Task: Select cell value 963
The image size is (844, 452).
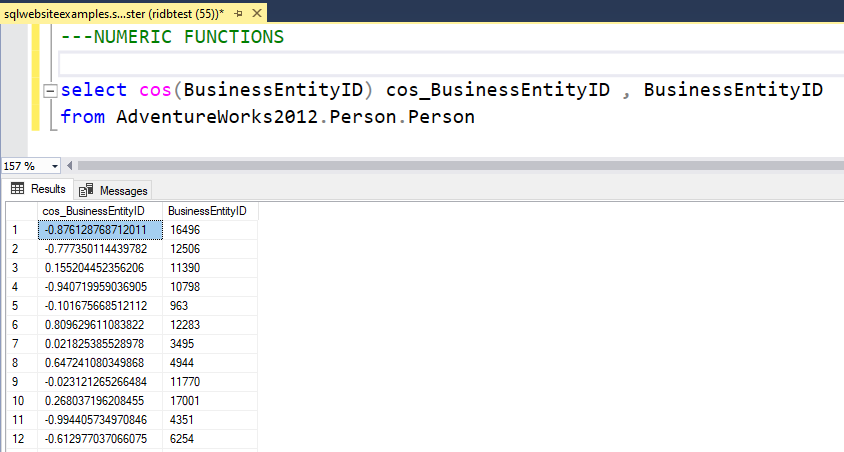Action: click(210, 306)
